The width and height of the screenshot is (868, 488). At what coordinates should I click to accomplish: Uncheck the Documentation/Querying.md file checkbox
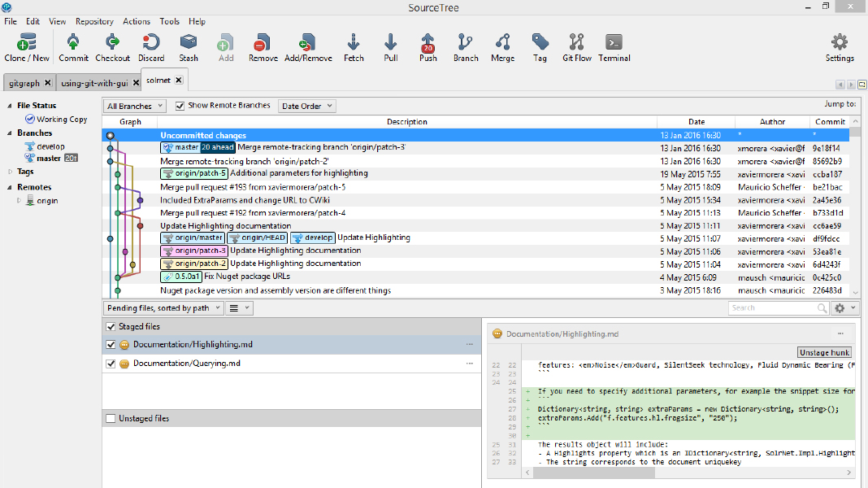(x=111, y=364)
